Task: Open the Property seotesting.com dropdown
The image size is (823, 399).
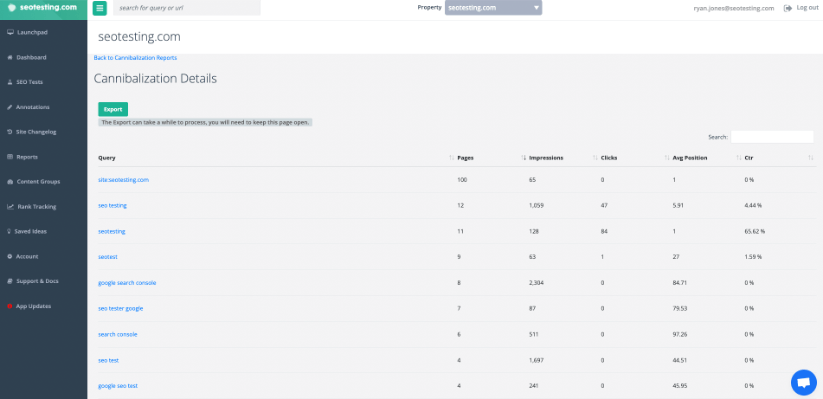Action: [493, 8]
